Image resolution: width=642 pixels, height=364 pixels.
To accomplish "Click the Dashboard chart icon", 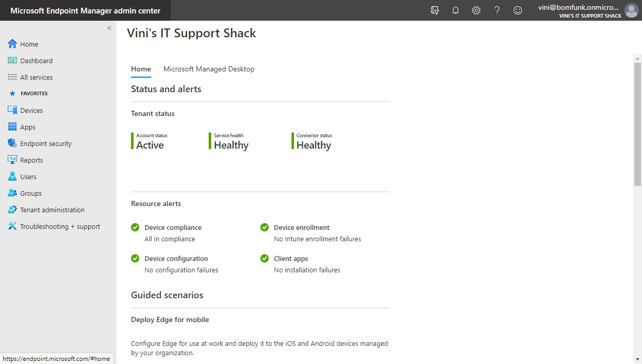I will pyautogui.click(x=12, y=61).
